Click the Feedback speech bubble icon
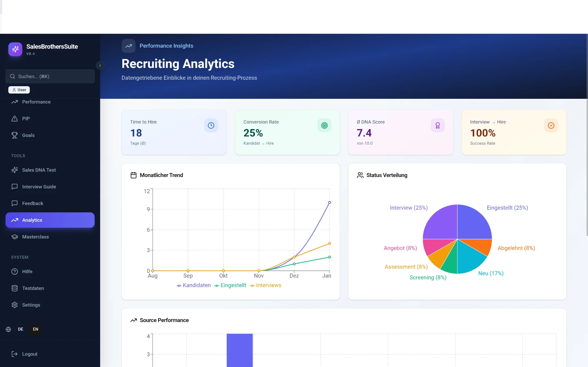The height and width of the screenshot is (367, 588). (15, 203)
